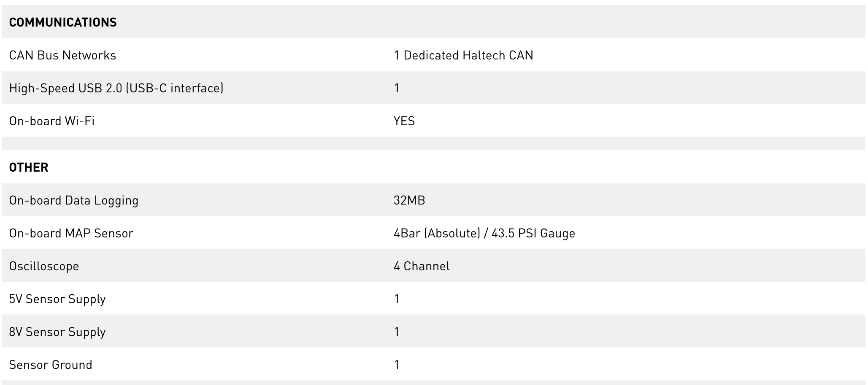The height and width of the screenshot is (385, 868).
Task: Click the CAN Bus Networks label
Action: click(62, 55)
